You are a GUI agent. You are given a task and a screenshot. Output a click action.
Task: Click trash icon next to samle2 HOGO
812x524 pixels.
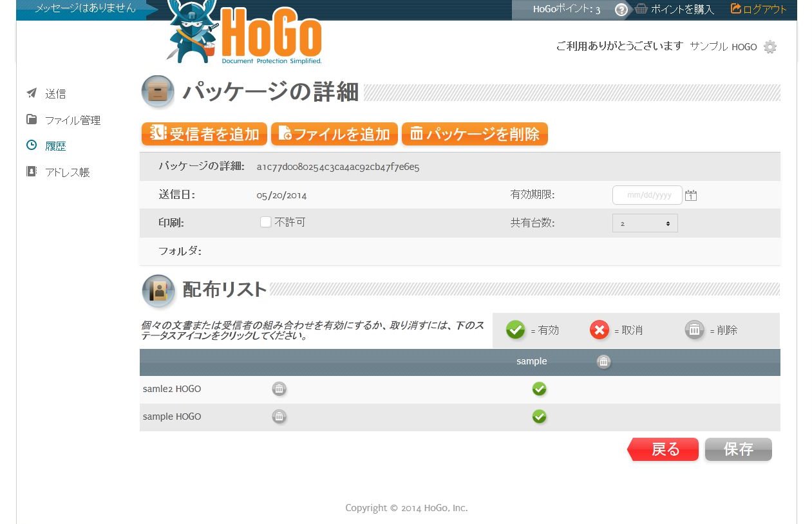coord(279,389)
